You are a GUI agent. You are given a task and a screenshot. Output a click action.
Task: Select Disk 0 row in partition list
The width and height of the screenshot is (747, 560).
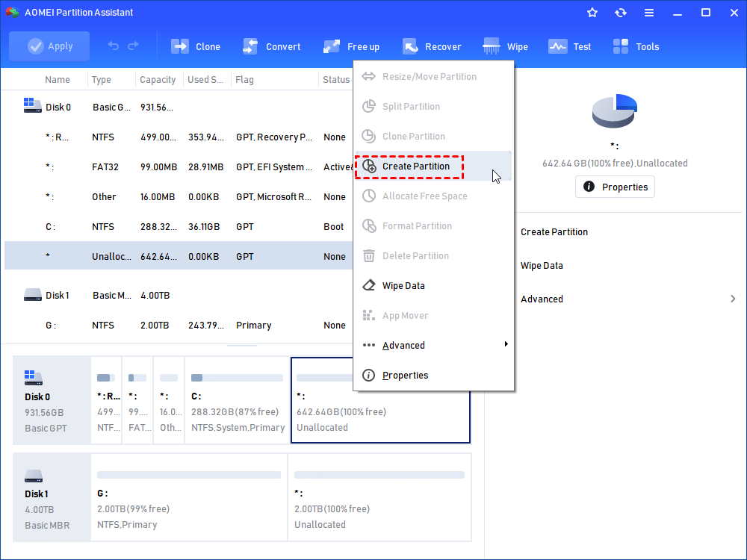[179, 107]
